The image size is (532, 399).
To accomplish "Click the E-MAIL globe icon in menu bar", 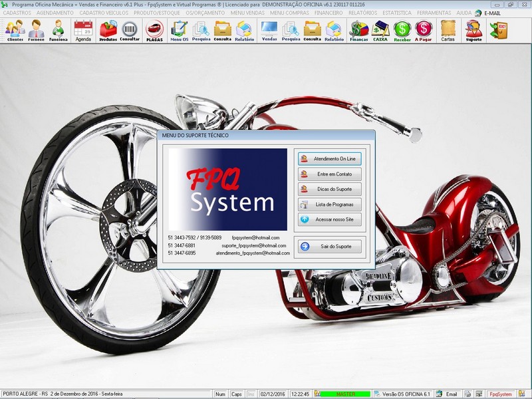I will [478, 13].
